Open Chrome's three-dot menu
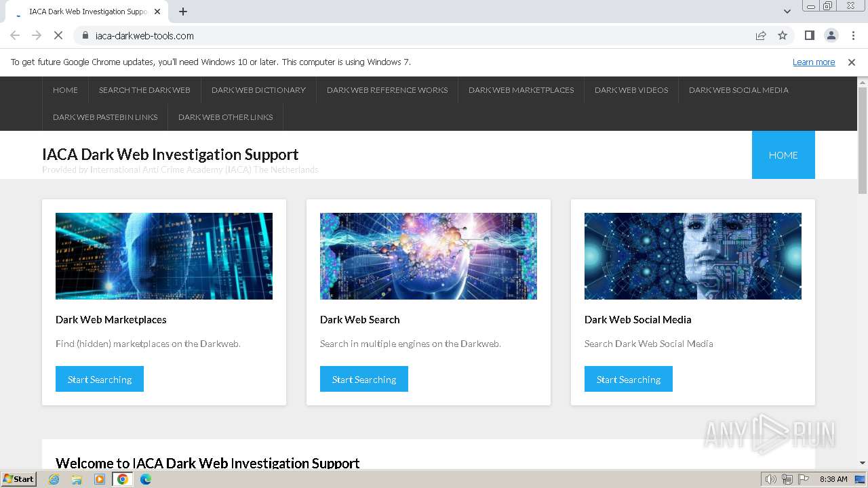Viewport: 868px width, 488px height. 853,36
